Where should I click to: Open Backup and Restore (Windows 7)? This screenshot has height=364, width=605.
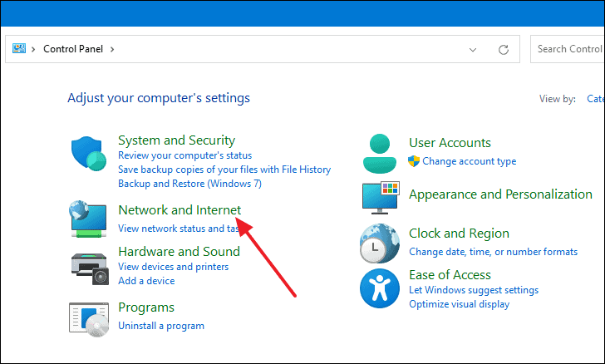189,184
